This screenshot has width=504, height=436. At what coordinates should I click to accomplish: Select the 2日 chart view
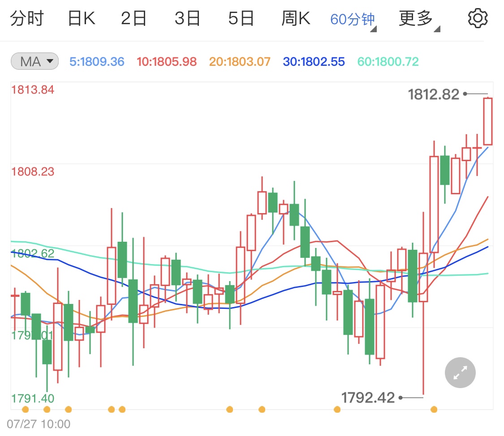click(133, 18)
